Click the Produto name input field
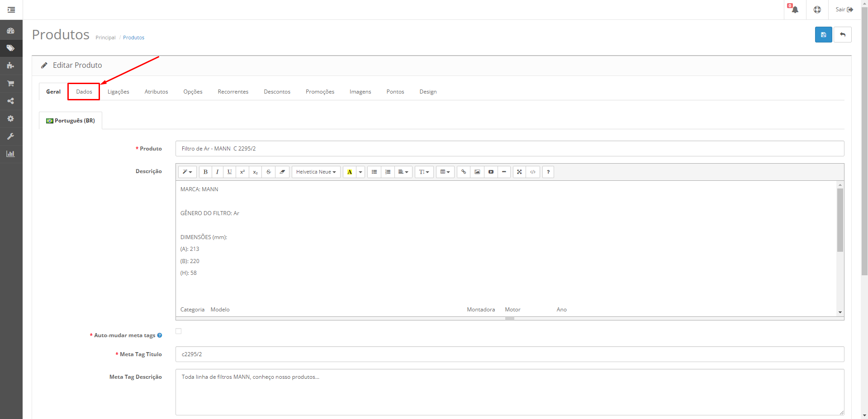 [x=510, y=149]
